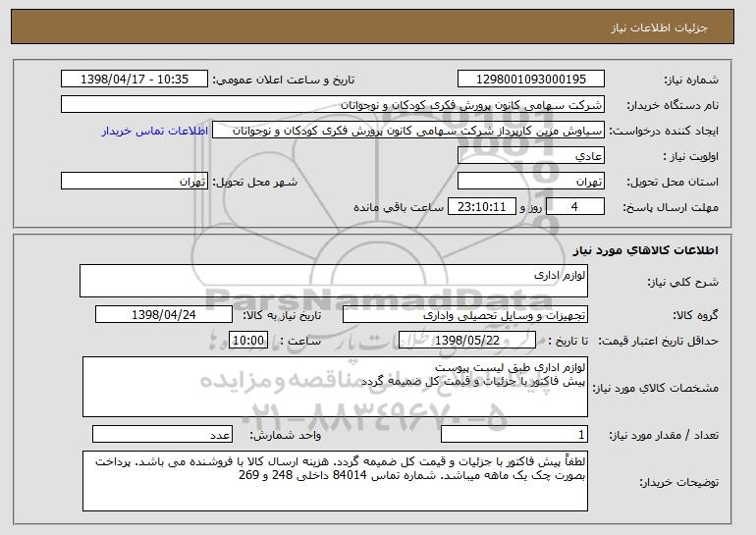Click the buyer notes text area

tap(335, 481)
